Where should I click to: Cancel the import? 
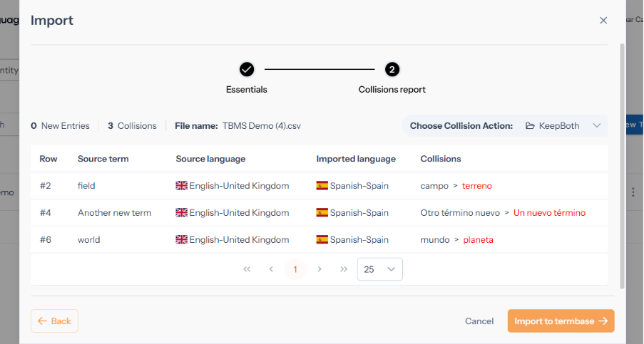click(479, 321)
